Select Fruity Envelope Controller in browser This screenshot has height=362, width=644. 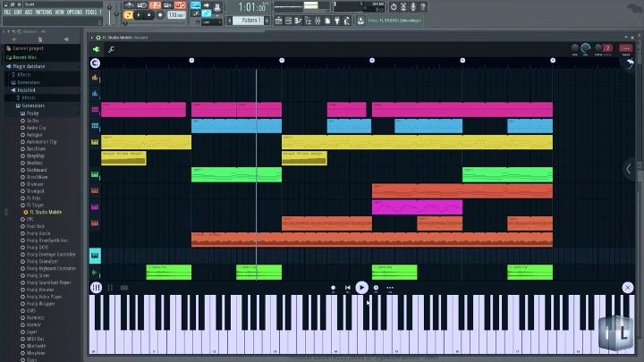click(x=51, y=255)
